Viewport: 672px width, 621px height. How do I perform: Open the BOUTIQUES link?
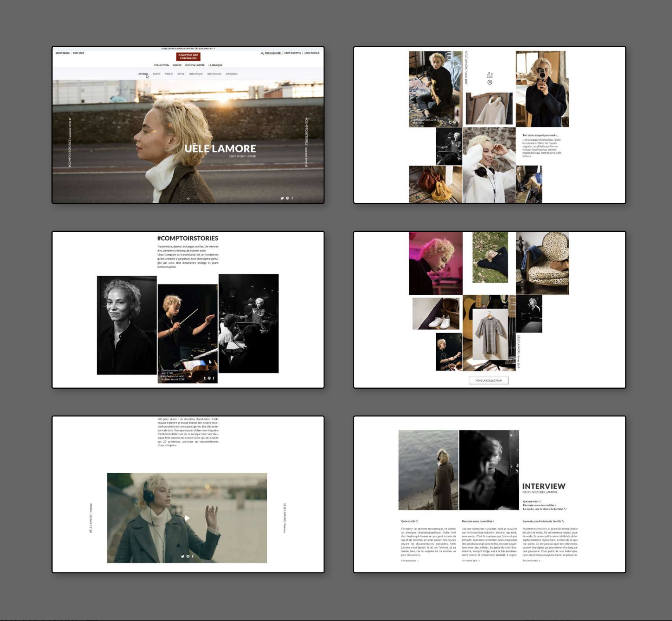63,53
